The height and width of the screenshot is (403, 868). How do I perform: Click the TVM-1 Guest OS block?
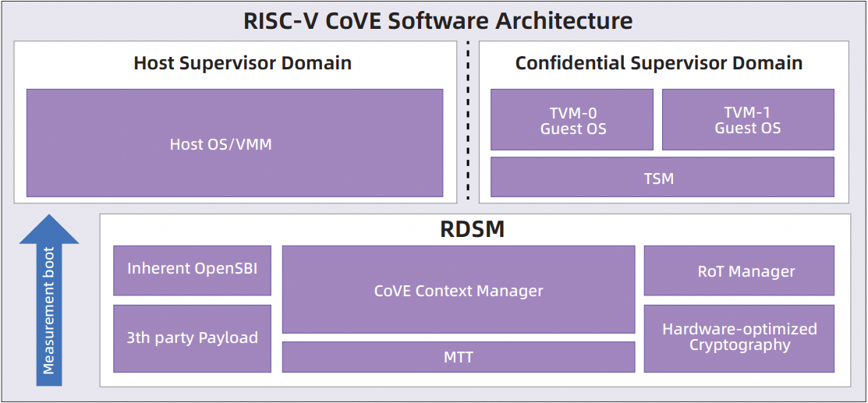tap(748, 119)
